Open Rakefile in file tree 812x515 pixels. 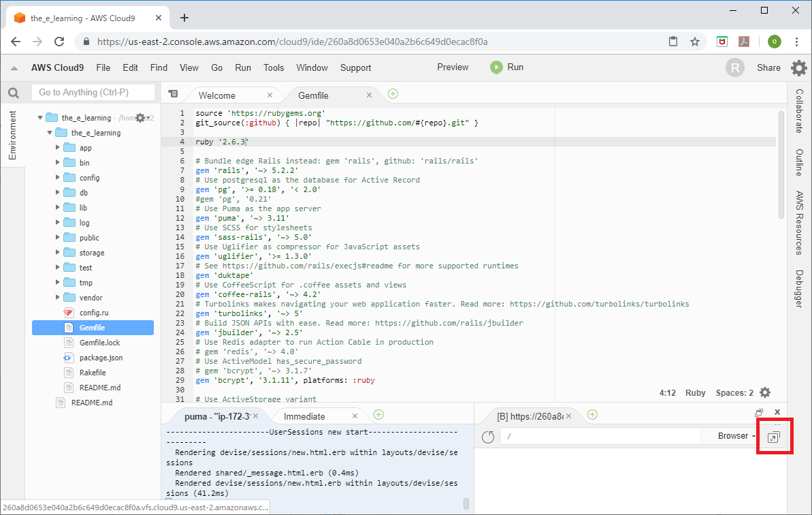pyautogui.click(x=92, y=373)
